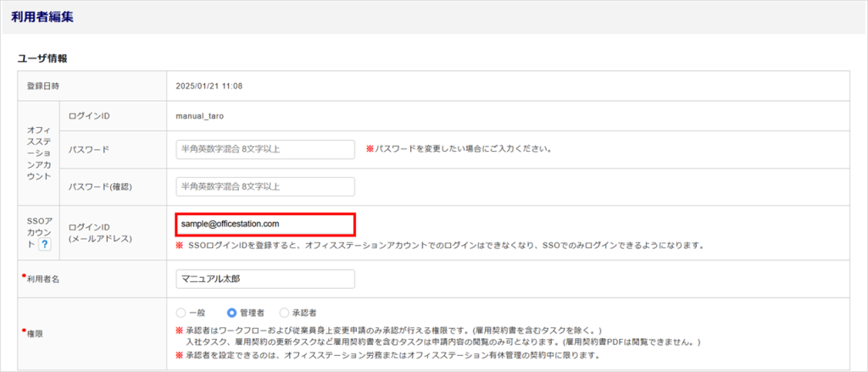This screenshot has width=868, height=372.
Task: Click the SSO login ID warning note
Action: tap(441, 246)
